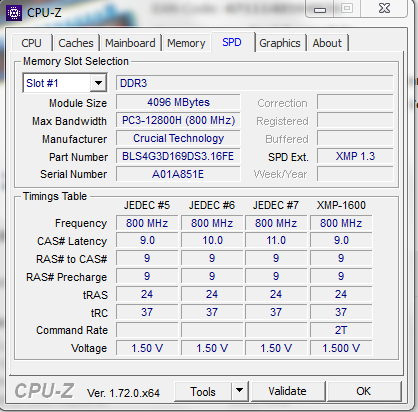Click the XMP-1600 Command Rate 2T cell
418x412 pixels.
coord(341,330)
